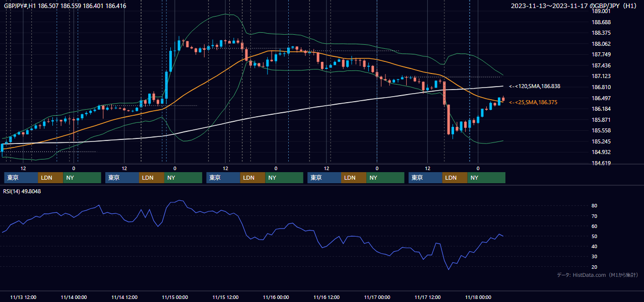Click the 11/18 00:00 time axis label
This screenshot has height=302, width=644.
tap(478, 297)
